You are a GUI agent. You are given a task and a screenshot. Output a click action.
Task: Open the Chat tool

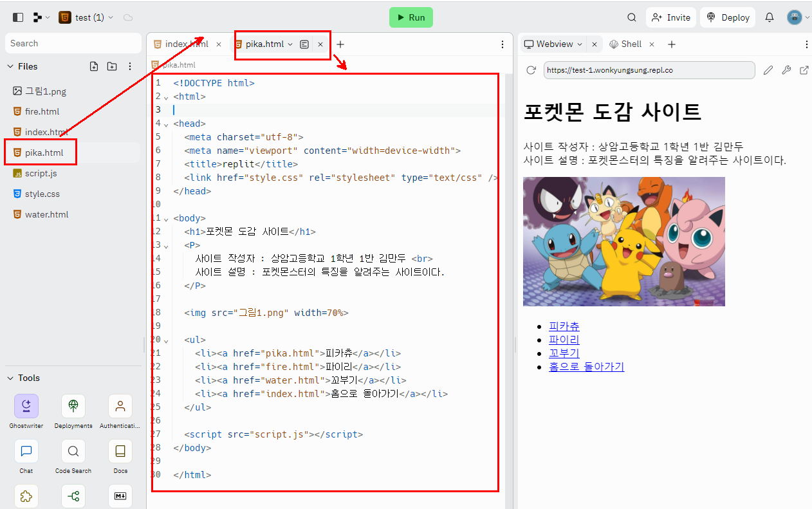(x=26, y=457)
